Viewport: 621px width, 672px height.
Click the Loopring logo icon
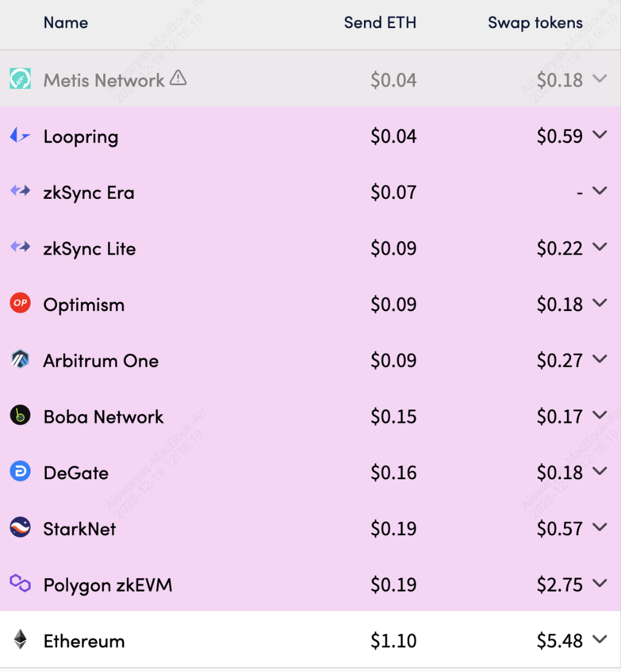point(19,136)
